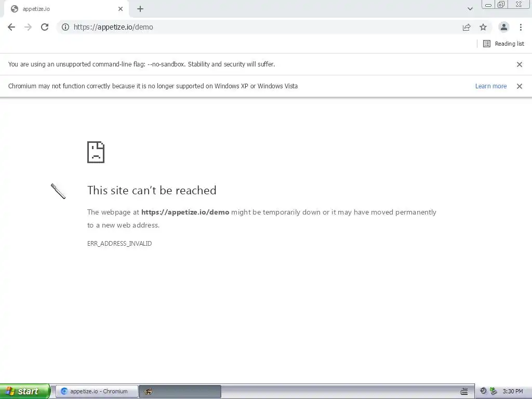The image size is (532, 399).
Task: Close the appetize.io tab
Action: 121,9
